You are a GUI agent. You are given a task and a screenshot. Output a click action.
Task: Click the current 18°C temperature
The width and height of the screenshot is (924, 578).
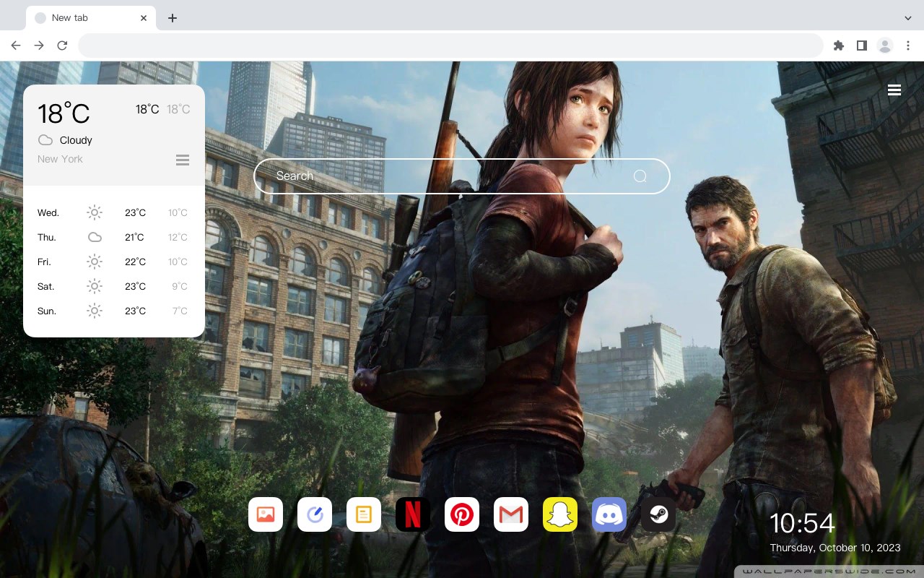pos(64,113)
